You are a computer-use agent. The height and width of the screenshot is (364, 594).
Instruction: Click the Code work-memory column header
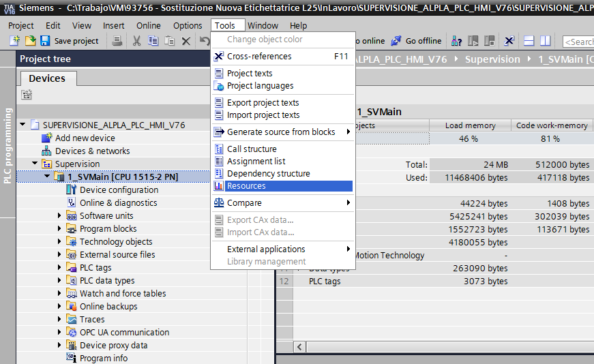click(552, 125)
